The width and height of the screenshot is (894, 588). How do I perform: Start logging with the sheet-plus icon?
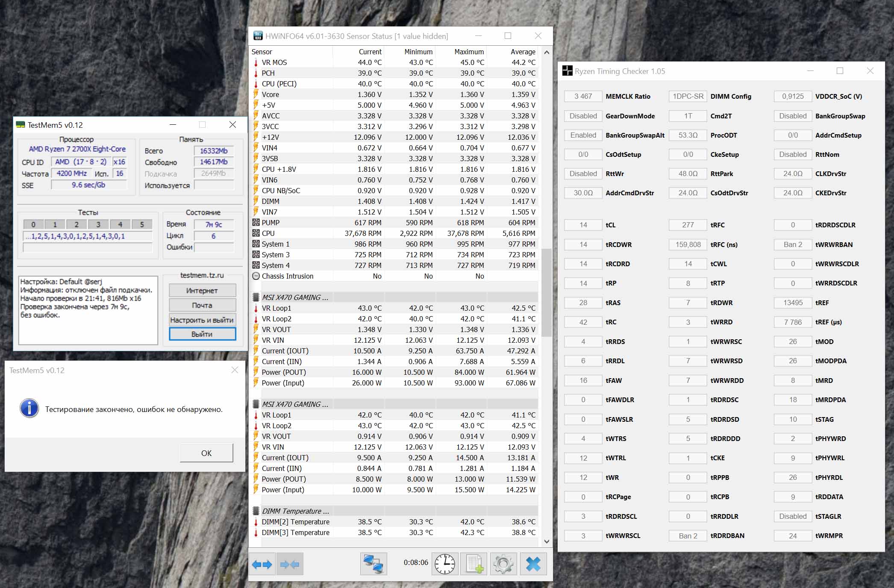coord(474,564)
